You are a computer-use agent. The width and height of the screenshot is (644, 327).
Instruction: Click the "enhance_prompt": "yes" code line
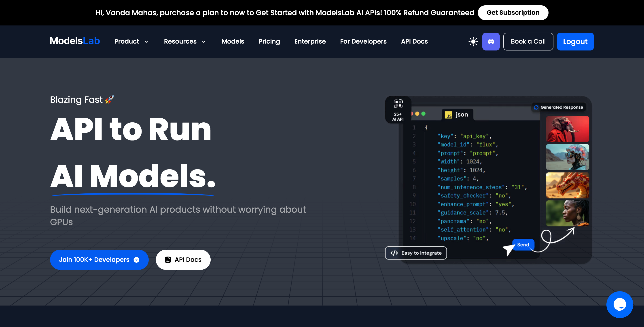tap(476, 204)
